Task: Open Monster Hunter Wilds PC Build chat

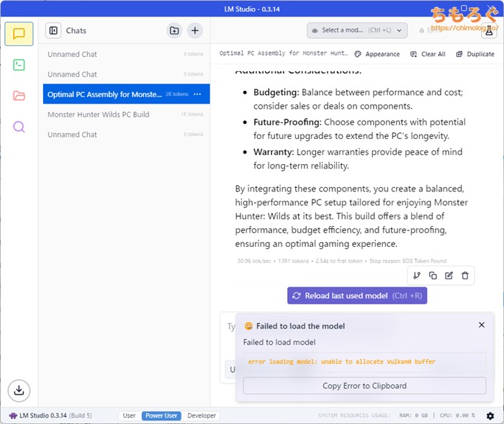Action: coord(126,114)
